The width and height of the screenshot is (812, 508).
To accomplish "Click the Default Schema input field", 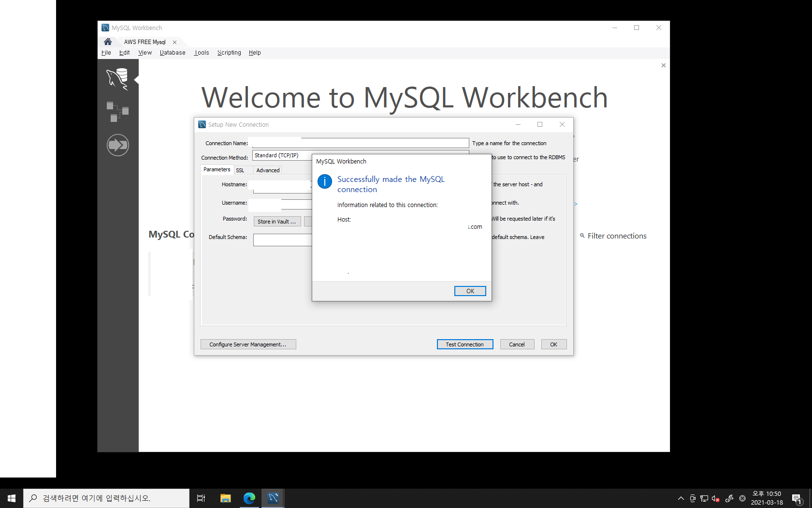I will coord(283,240).
